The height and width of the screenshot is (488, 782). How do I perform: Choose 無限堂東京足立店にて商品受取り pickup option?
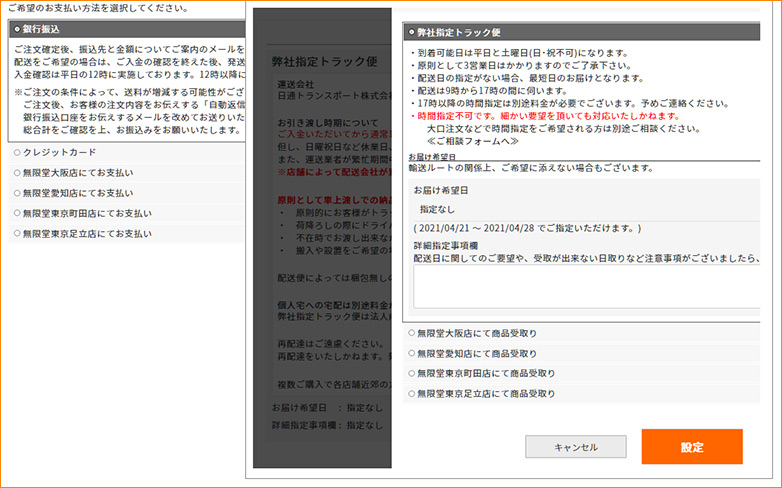[411, 393]
